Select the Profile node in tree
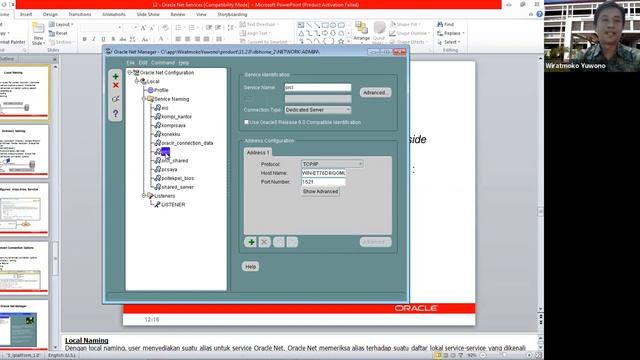Image resolution: width=640 pixels, height=360 pixels. click(x=161, y=90)
